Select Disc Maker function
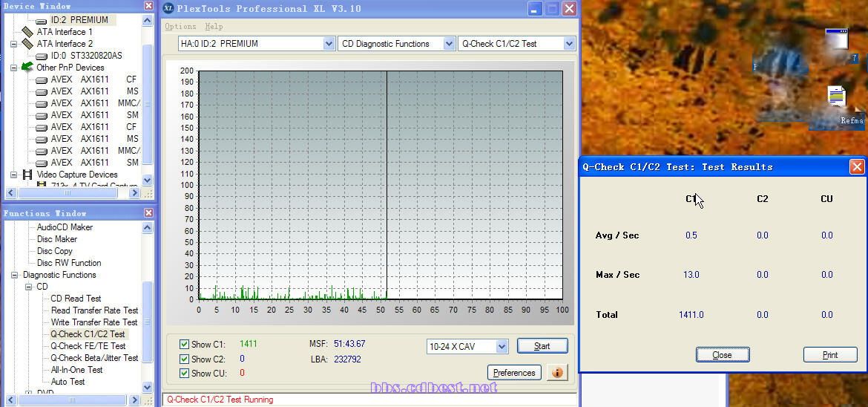The height and width of the screenshot is (407, 868). point(57,239)
